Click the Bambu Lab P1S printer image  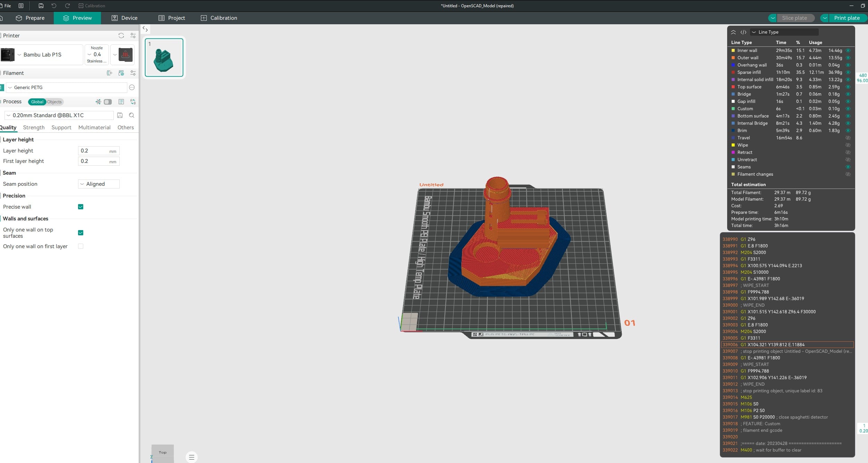[8, 54]
